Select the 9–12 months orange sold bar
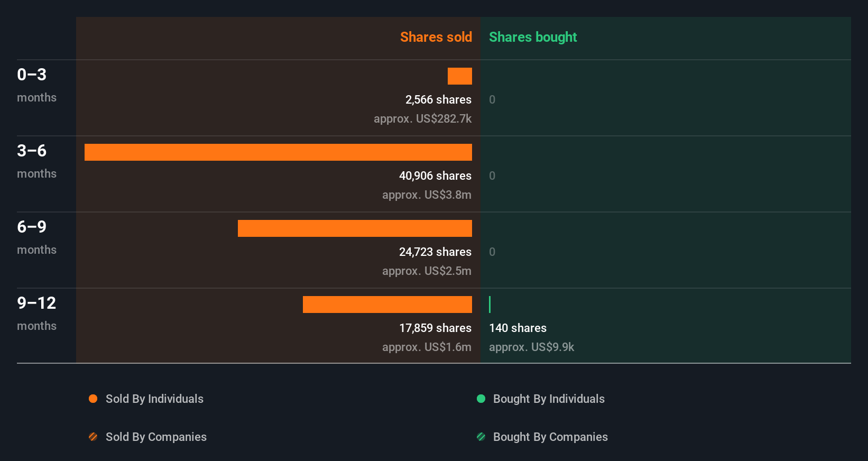 pyautogui.click(x=387, y=305)
